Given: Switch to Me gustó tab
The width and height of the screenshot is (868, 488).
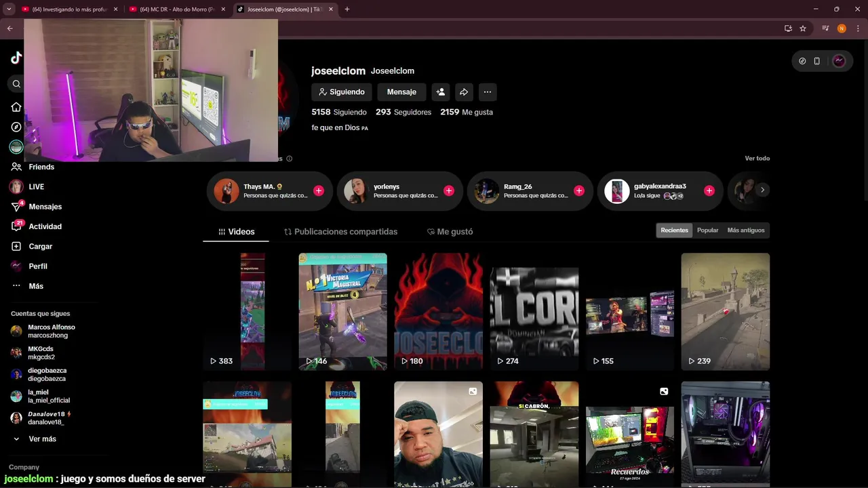Looking at the screenshot, I should tap(450, 232).
